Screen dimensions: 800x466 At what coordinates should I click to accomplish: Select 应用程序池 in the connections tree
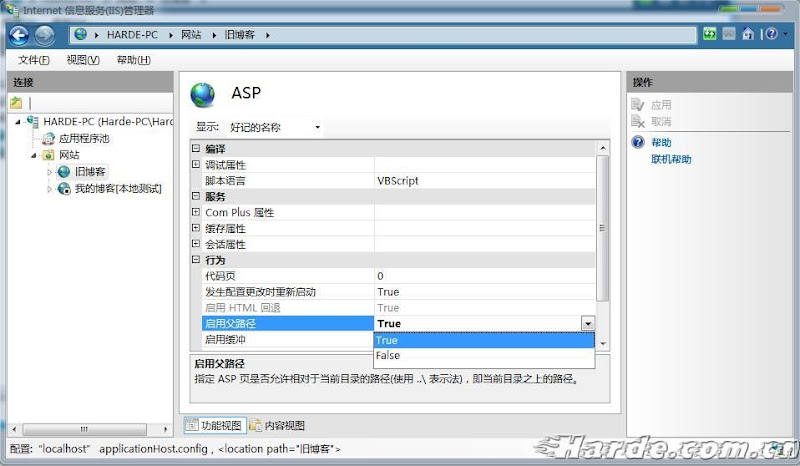coord(84,138)
